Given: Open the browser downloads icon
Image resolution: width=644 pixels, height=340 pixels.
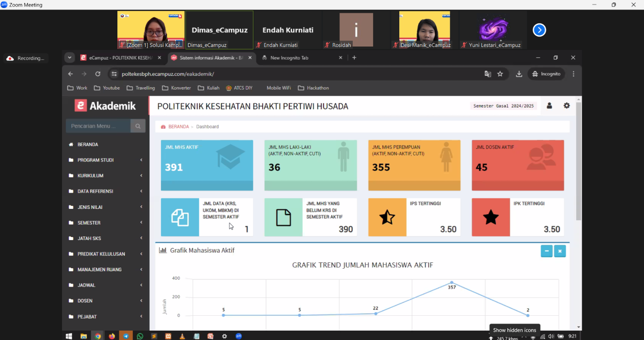Looking at the screenshot, I should click(x=519, y=74).
